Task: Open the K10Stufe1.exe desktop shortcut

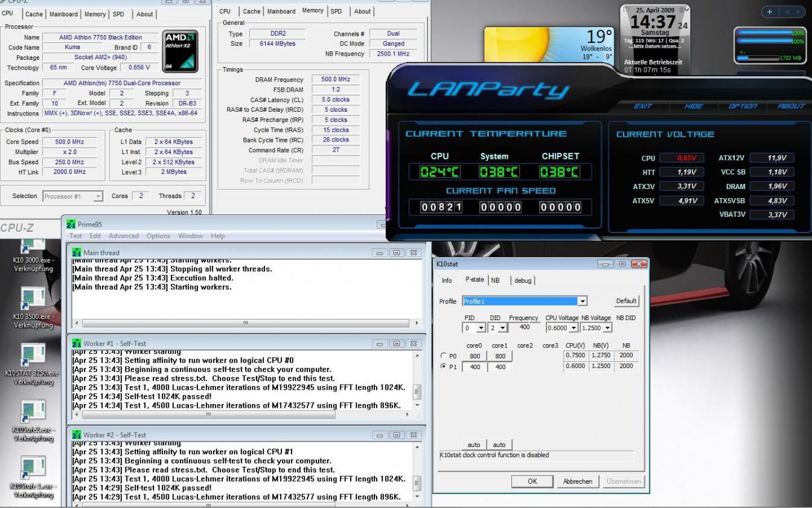Action: (x=33, y=477)
